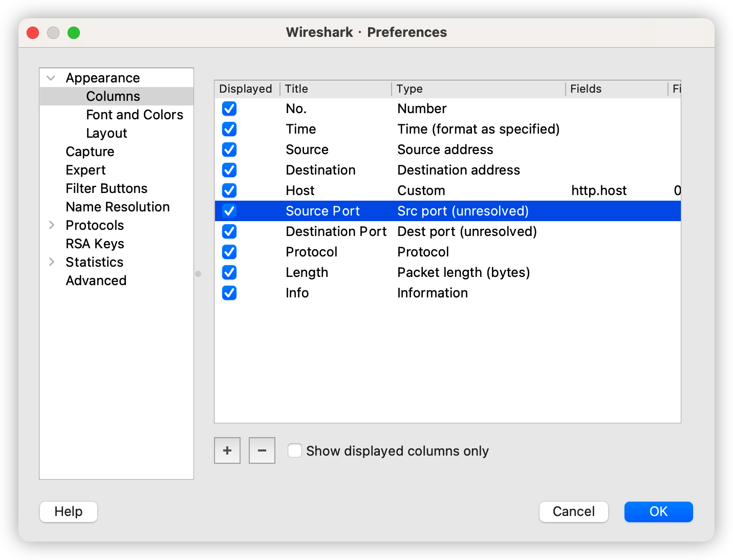Viewport: 733px width, 560px height.
Task: Toggle the Displayed checkbox for the Protocol row
Action: pyautogui.click(x=229, y=252)
